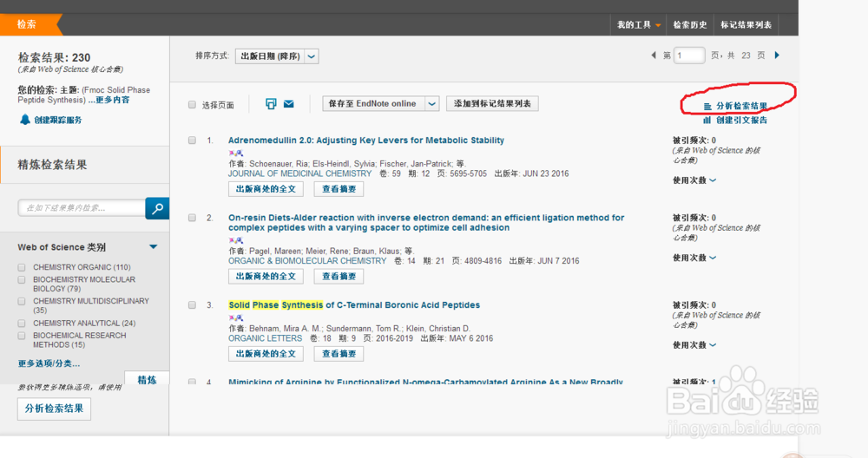
Task: Click Analyze Results link at top right
Action: (x=742, y=106)
